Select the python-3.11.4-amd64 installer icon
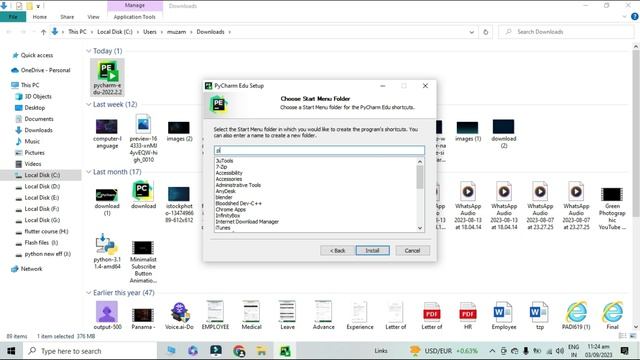The height and width of the screenshot is (360, 640). tap(107, 244)
